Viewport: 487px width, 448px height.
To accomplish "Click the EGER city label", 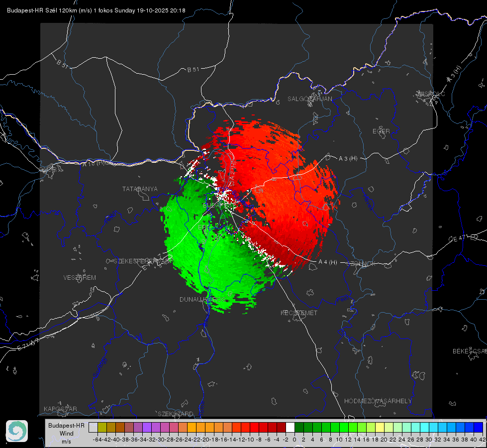I will (381, 131).
